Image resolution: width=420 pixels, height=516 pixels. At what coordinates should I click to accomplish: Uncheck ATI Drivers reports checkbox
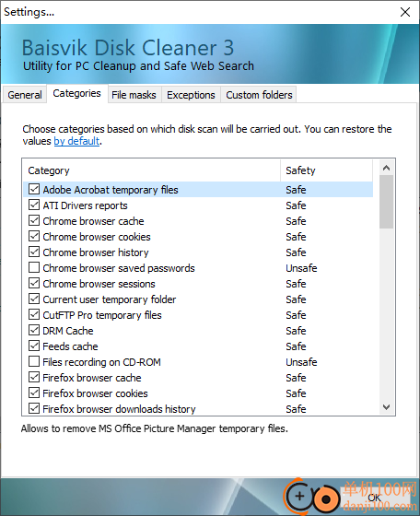click(34, 205)
